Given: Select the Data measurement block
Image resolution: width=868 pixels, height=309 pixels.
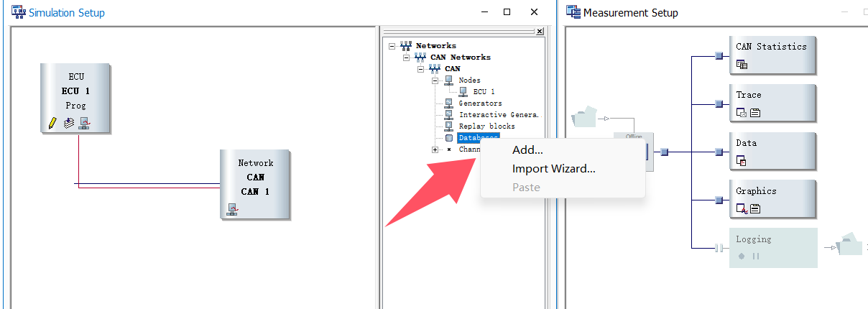Looking at the screenshot, I should pos(773,151).
